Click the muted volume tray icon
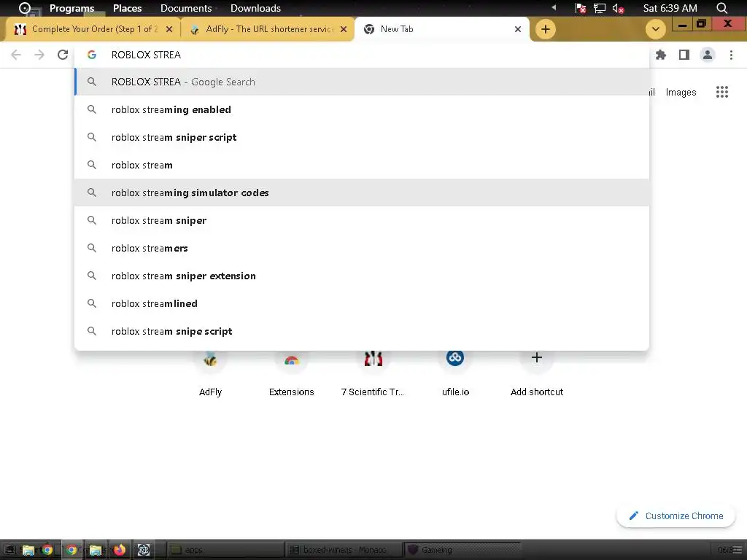The height and width of the screenshot is (560, 747). click(x=618, y=8)
